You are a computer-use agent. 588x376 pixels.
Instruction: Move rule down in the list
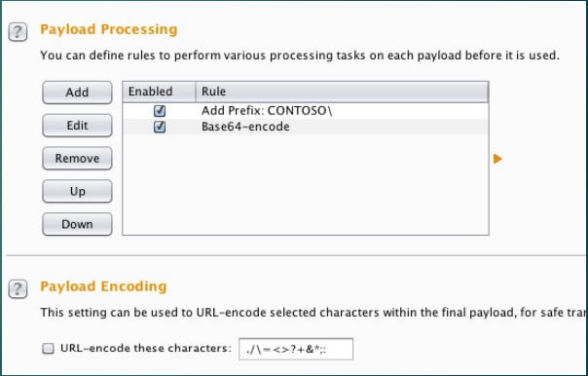[77, 224]
